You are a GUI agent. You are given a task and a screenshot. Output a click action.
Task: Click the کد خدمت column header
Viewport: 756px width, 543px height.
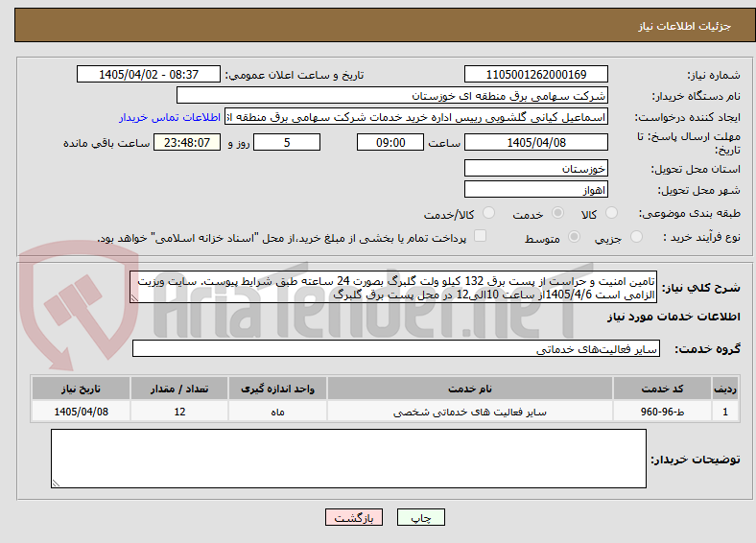pos(663,389)
